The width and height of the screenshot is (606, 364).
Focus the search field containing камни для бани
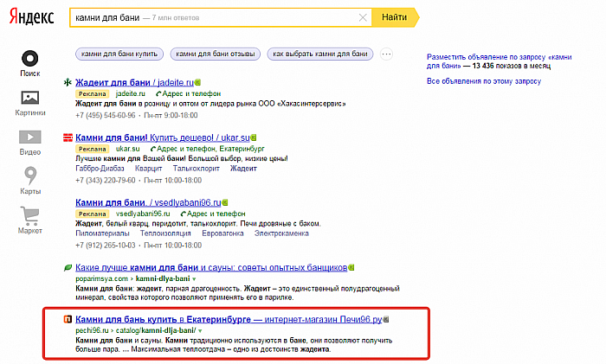click(221, 17)
